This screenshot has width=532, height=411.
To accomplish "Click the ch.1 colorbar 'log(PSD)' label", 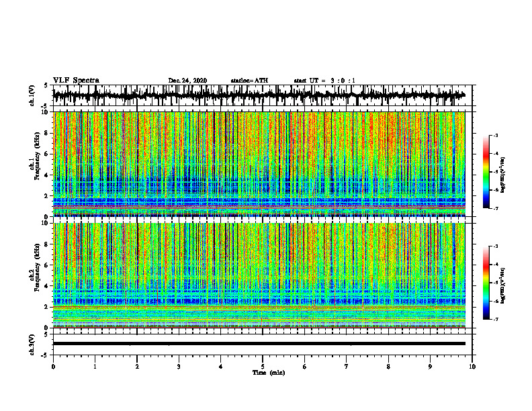I will point(503,175).
